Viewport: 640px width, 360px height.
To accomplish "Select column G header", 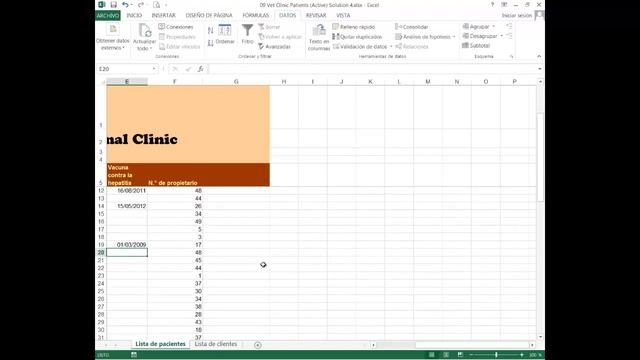I will coord(236,82).
